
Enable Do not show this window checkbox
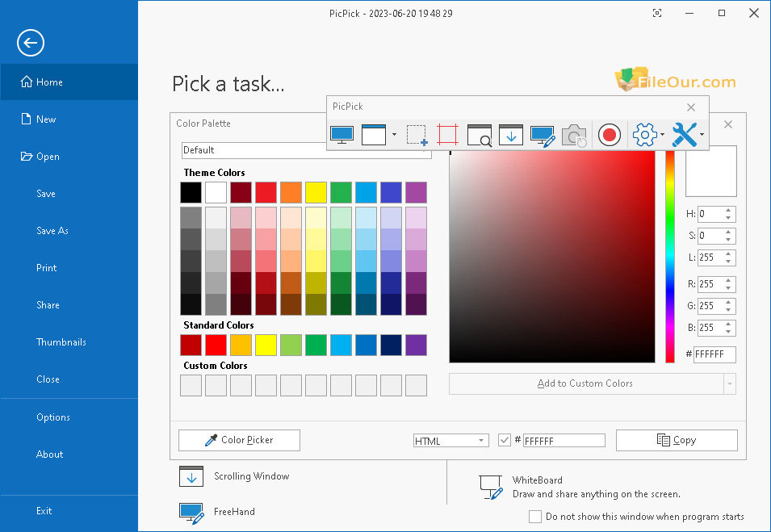click(x=535, y=517)
